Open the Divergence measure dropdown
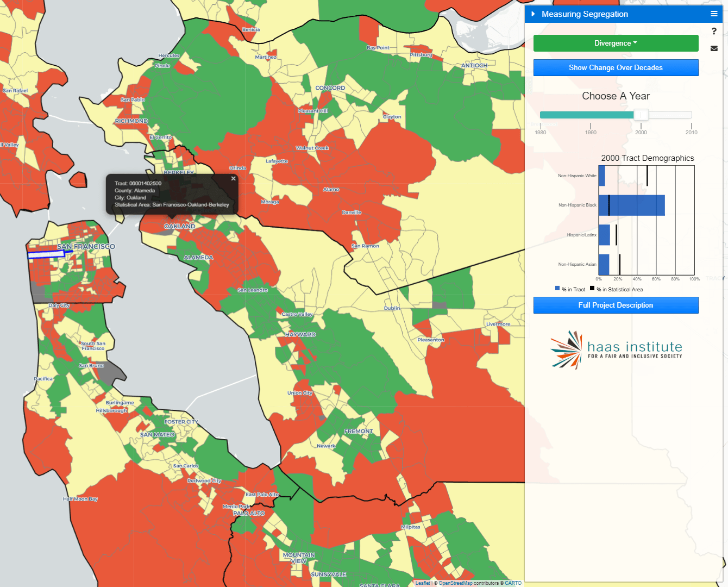Viewport: 728px width, 587px height. point(616,43)
